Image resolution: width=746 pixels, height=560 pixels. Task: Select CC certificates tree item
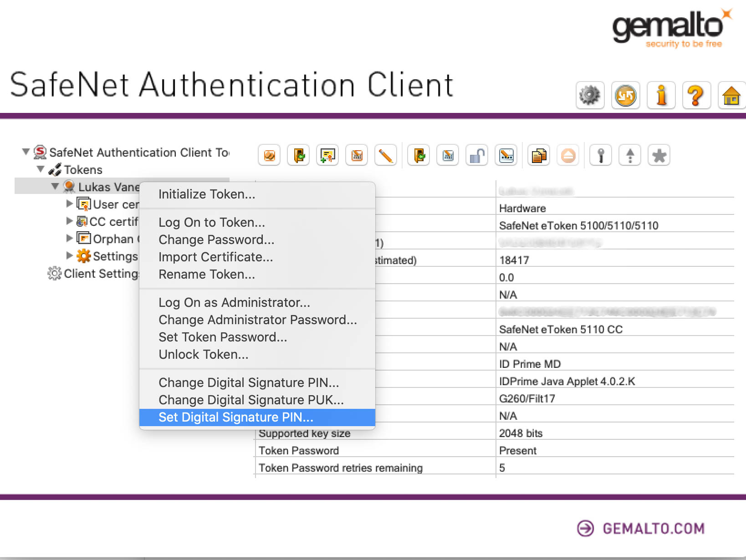pyautogui.click(x=114, y=222)
